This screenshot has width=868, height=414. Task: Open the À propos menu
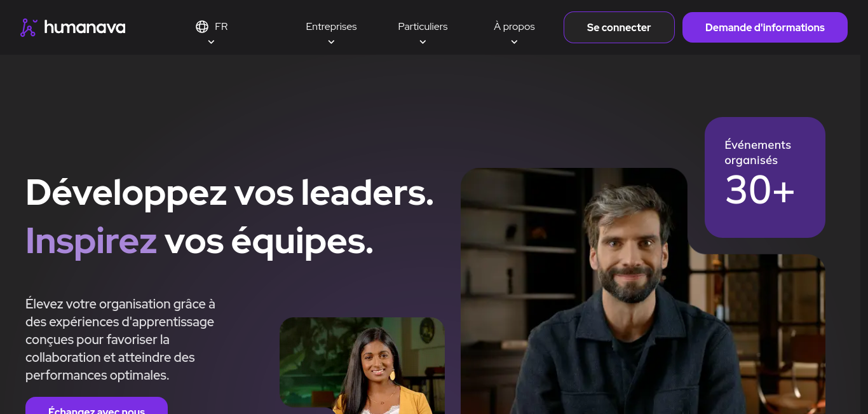click(514, 27)
